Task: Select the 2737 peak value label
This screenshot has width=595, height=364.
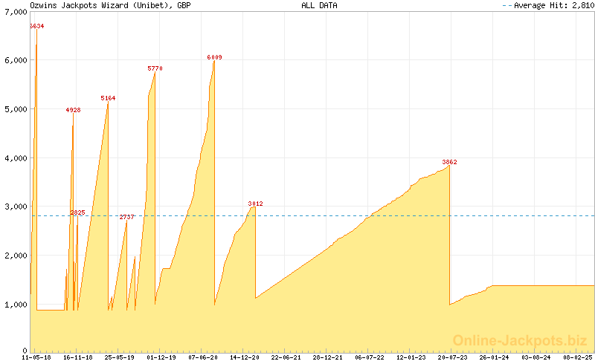Action: tap(127, 217)
